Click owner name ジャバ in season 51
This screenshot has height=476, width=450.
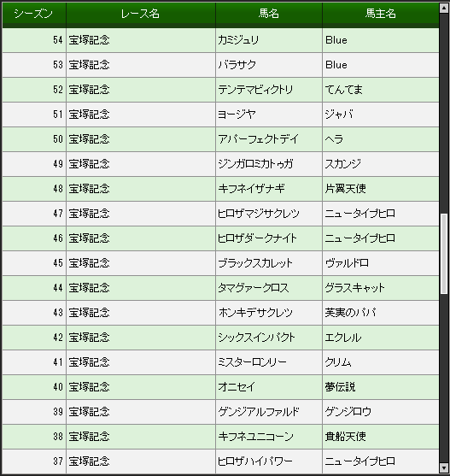pyautogui.click(x=339, y=115)
